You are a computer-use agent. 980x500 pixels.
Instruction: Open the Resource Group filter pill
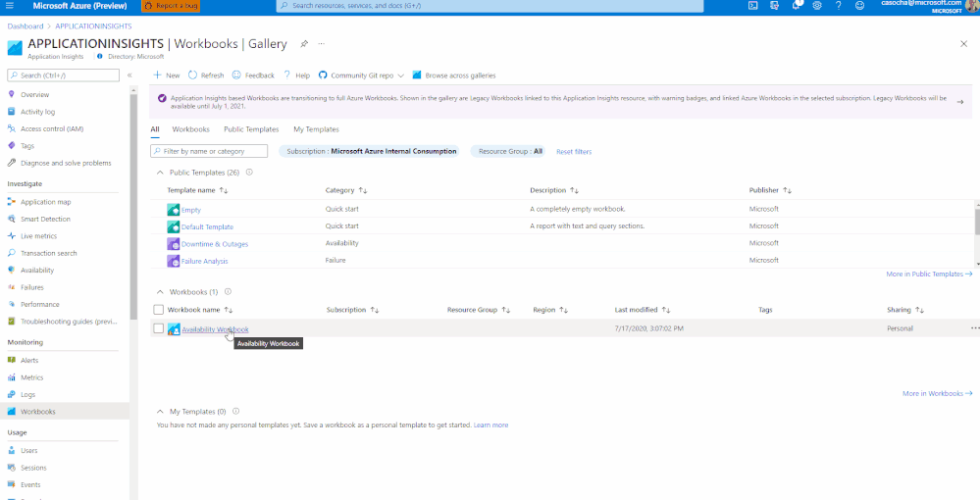point(507,151)
